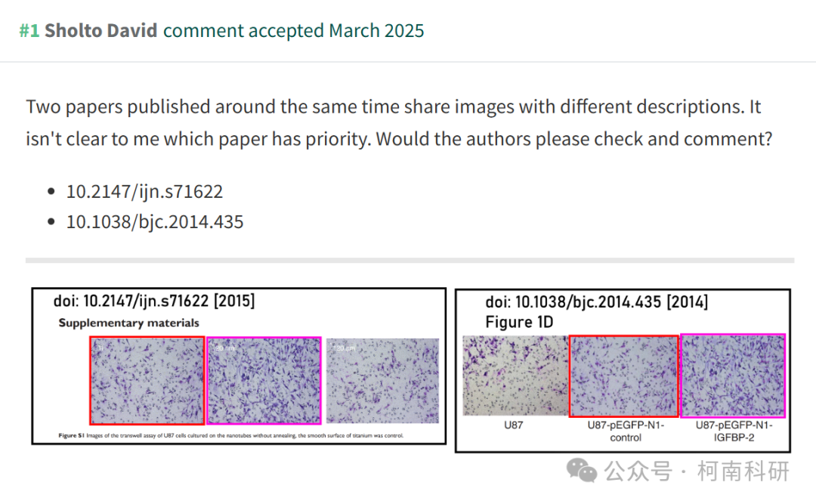Click the red-boxed U87-pEGFP-N1-control image
This screenshot has height=504, width=816.
pyautogui.click(x=624, y=376)
